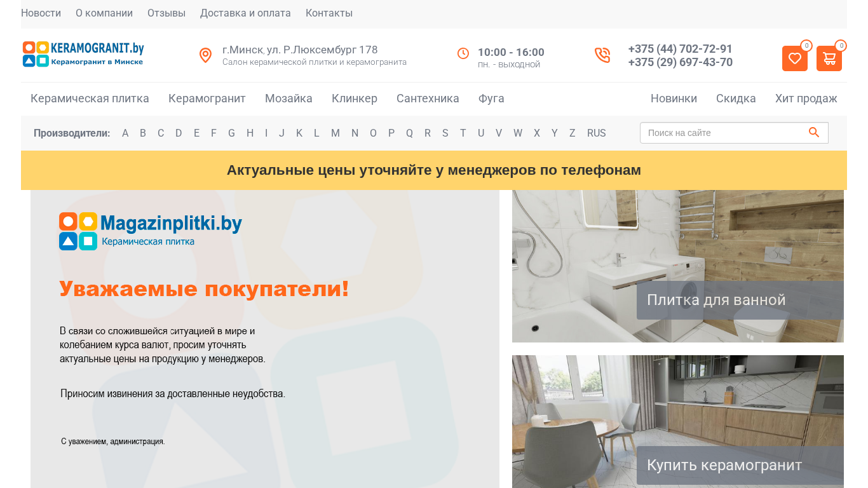Click the Поиск на сайте field
The image size is (868, 488).
[x=724, y=133]
